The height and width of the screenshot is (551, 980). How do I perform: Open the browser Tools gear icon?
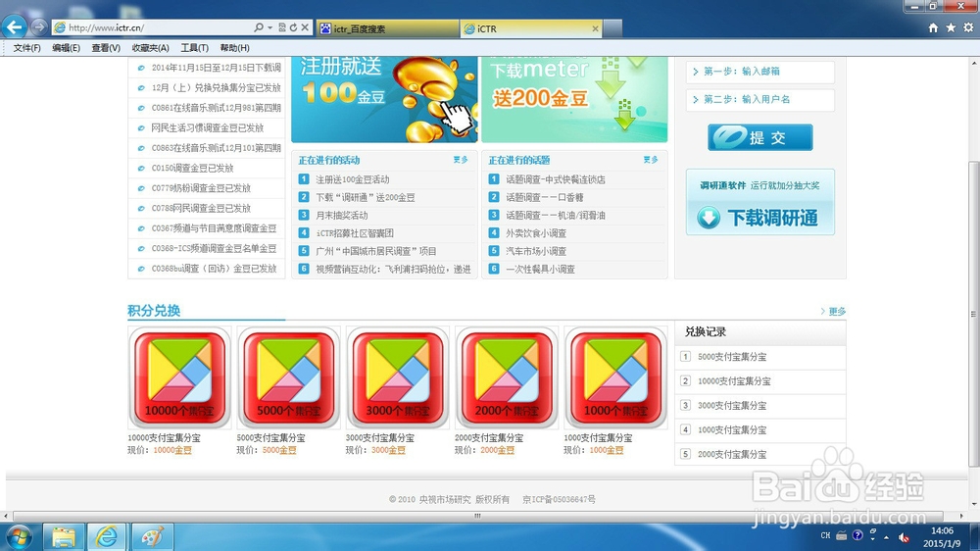point(968,27)
